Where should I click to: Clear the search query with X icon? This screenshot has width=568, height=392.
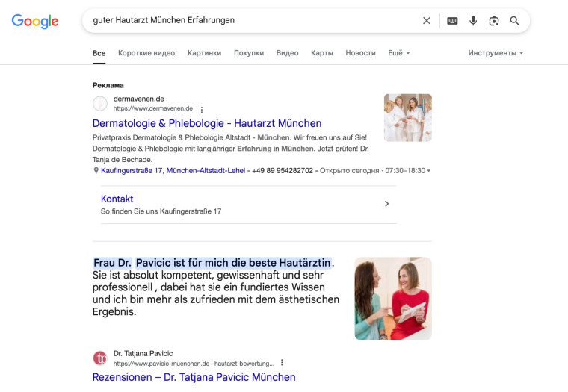pos(427,21)
